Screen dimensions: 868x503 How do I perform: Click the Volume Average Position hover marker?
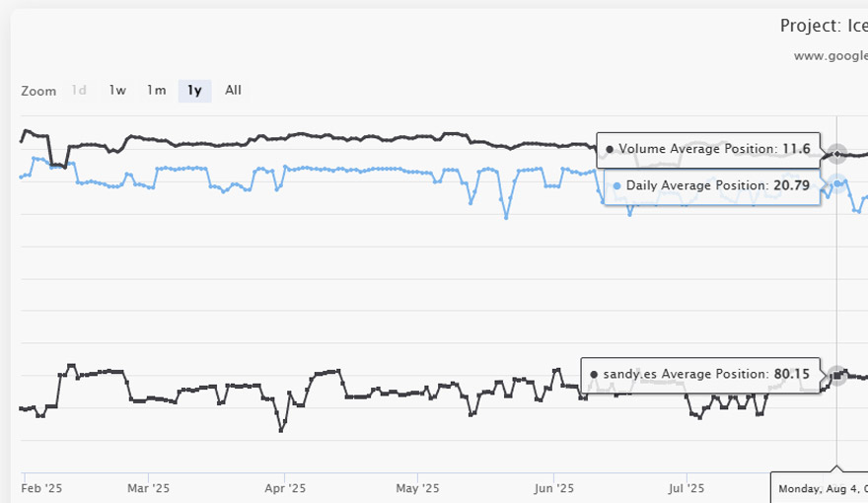(x=836, y=154)
